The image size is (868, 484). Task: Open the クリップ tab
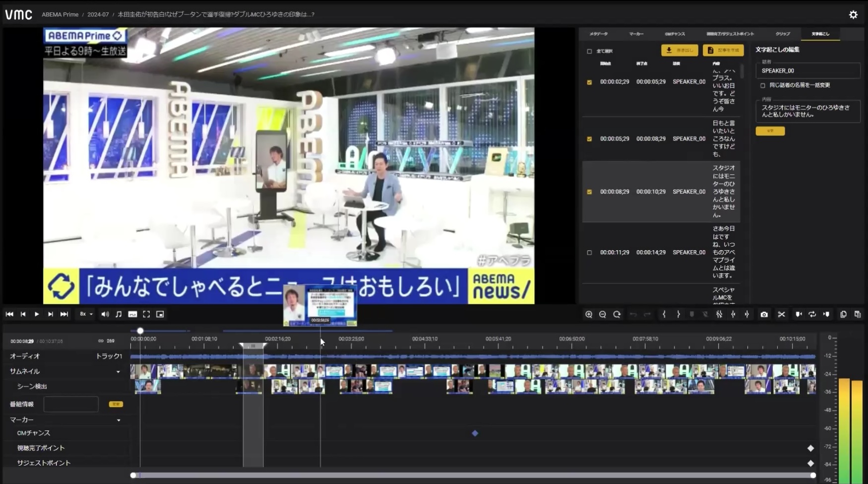coord(783,34)
